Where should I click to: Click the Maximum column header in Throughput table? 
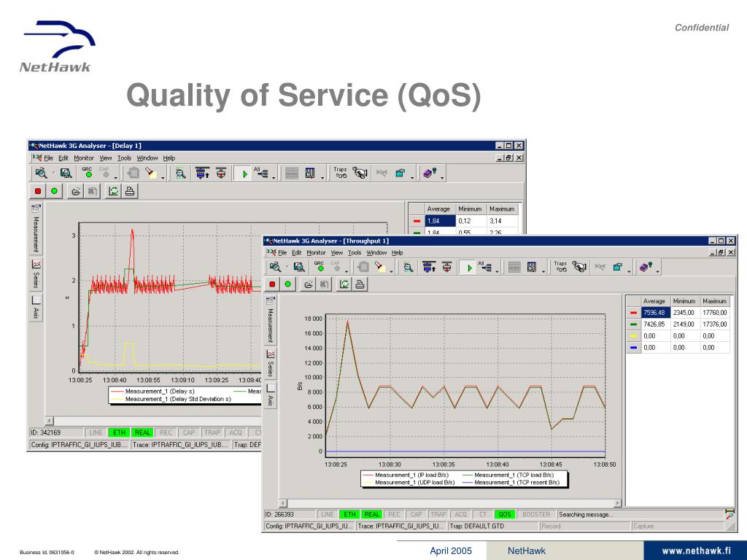[714, 301]
